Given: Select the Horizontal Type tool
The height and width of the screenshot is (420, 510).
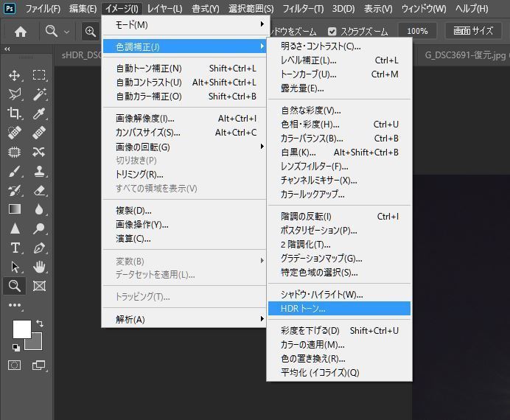Looking at the screenshot, I should (14, 248).
